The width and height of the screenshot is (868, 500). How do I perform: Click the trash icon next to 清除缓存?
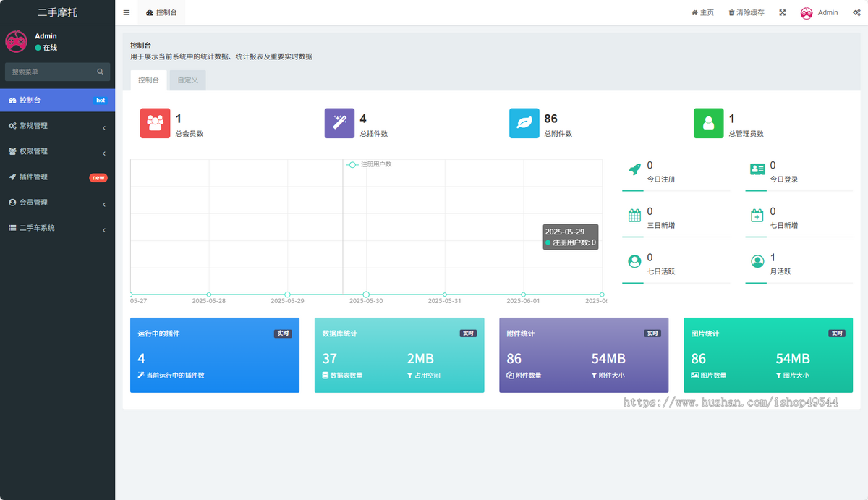coord(731,13)
